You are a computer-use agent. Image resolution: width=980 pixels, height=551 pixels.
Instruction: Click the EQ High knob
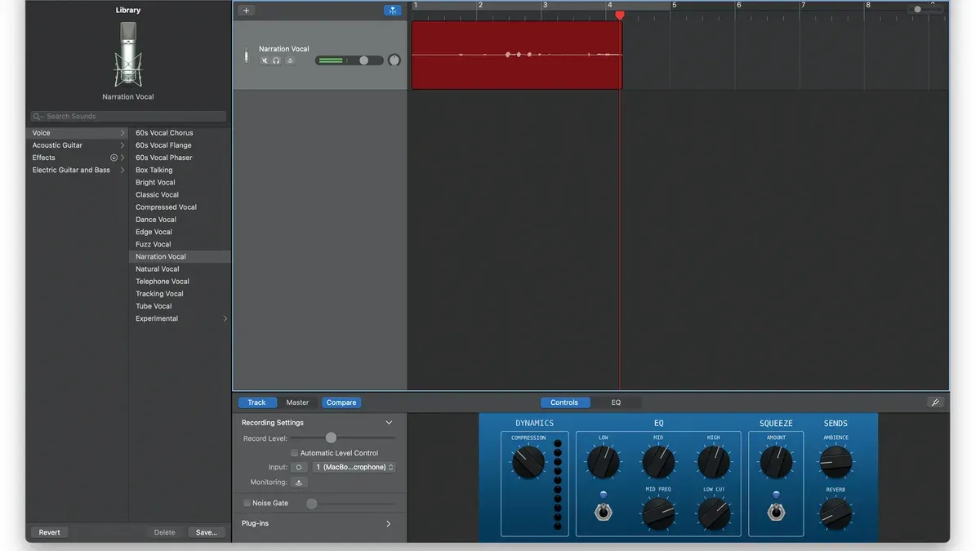click(714, 462)
